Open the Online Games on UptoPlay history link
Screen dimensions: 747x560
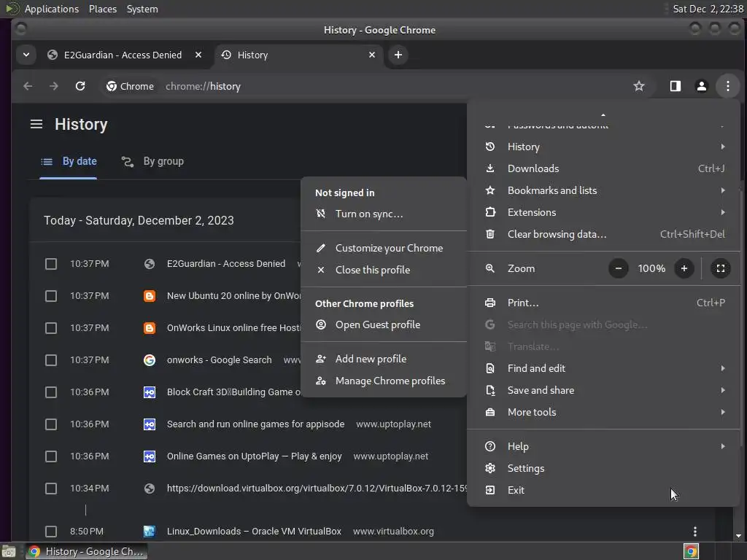pyautogui.click(x=254, y=456)
